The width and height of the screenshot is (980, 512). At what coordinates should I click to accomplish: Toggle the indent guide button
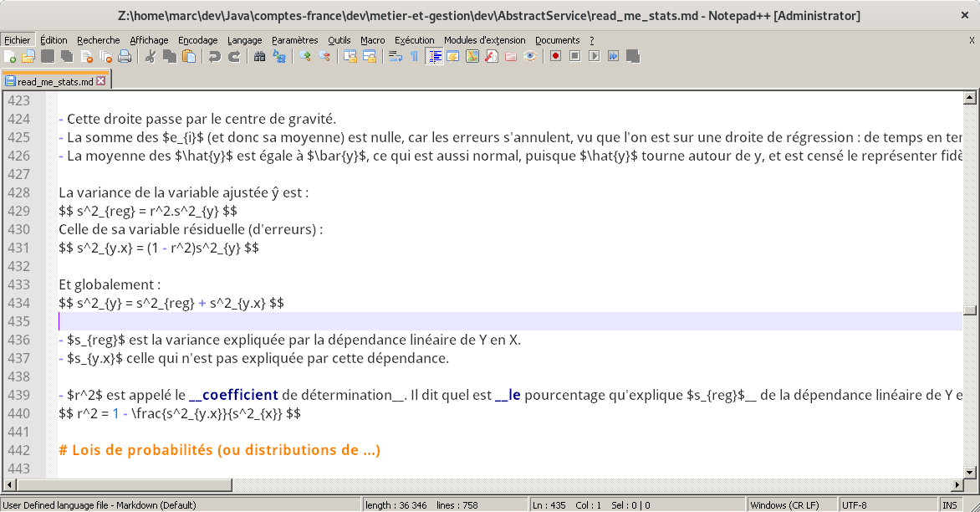tap(434, 56)
